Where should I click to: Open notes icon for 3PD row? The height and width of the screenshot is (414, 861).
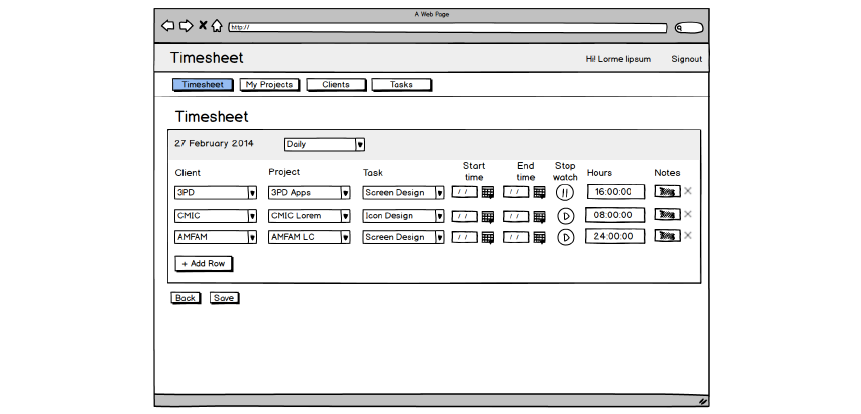[x=665, y=191]
